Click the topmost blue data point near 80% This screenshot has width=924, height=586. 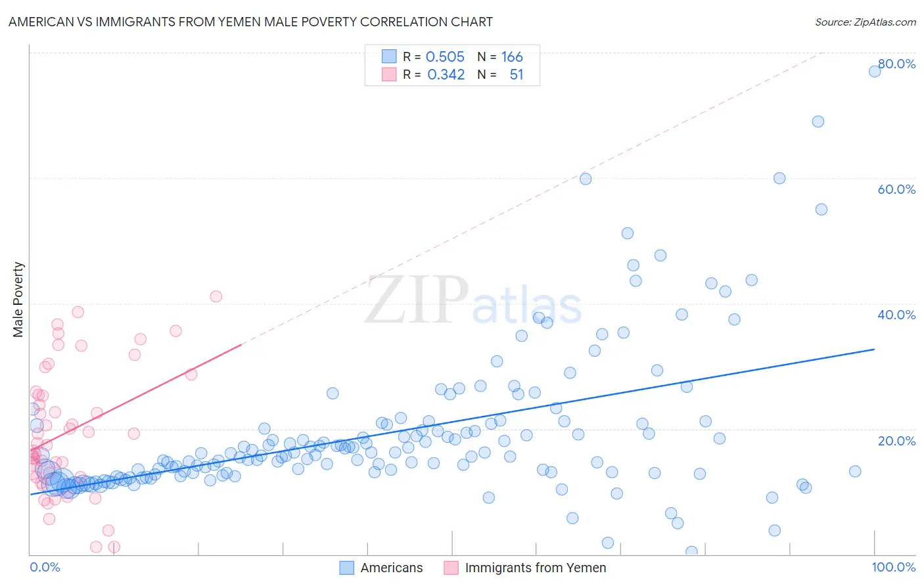click(x=875, y=71)
